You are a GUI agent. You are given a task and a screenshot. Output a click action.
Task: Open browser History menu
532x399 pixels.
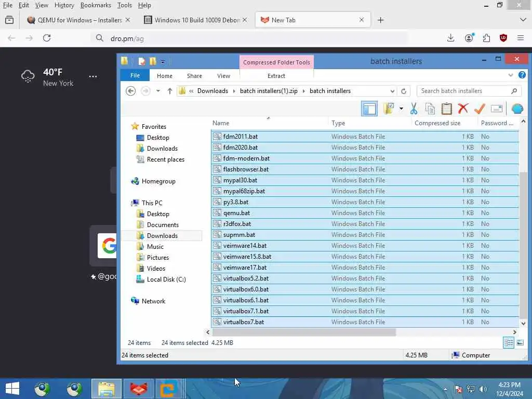pos(64,5)
